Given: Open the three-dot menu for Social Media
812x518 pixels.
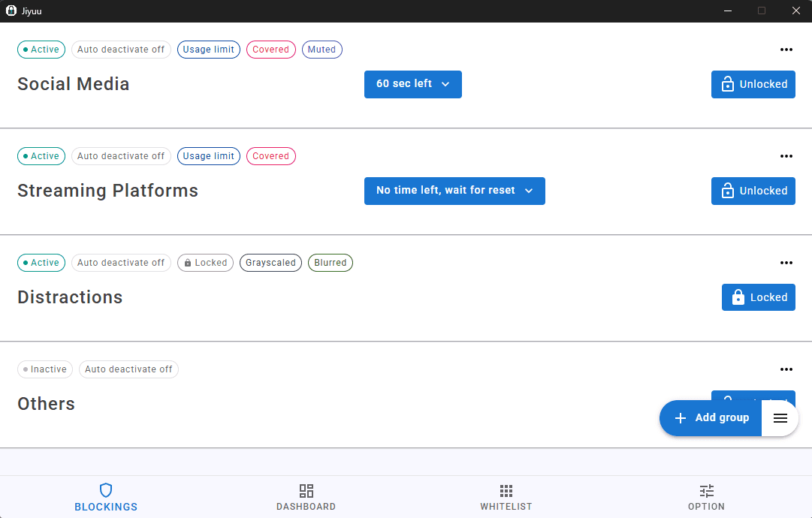Looking at the screenshot, I should click(786, 50).
